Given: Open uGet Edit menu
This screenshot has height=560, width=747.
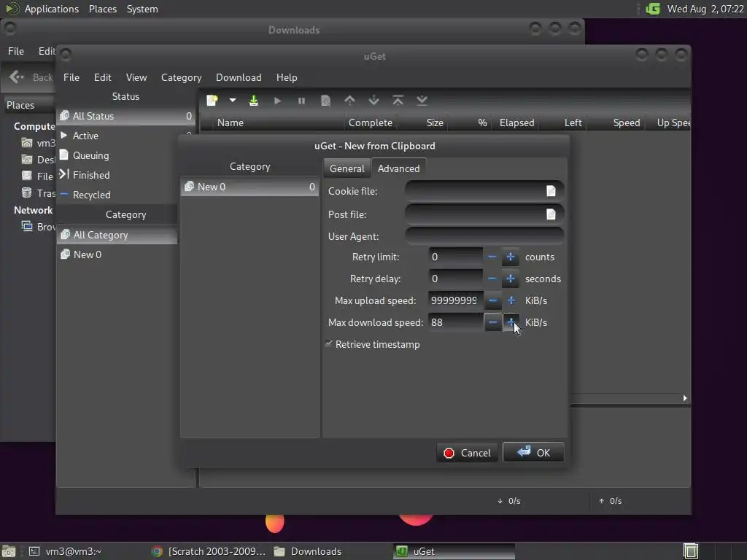Looking at the screenshot, I should (102, 77).
